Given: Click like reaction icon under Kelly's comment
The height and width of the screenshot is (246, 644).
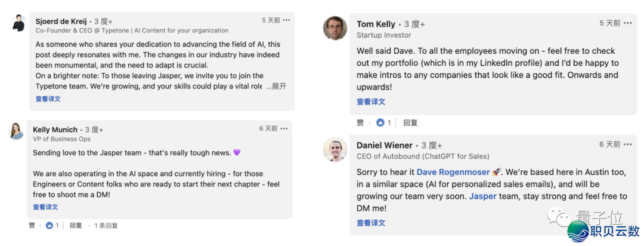Looking at the screenshot, I should pos(49,226).
